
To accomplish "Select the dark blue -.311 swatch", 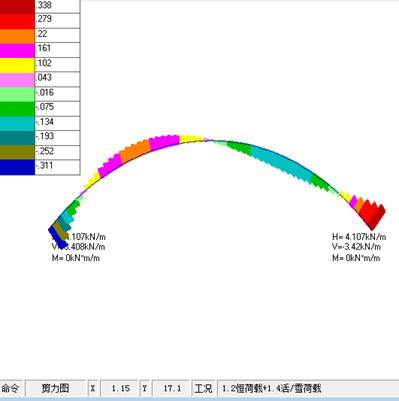I will [x=17, y=167].
